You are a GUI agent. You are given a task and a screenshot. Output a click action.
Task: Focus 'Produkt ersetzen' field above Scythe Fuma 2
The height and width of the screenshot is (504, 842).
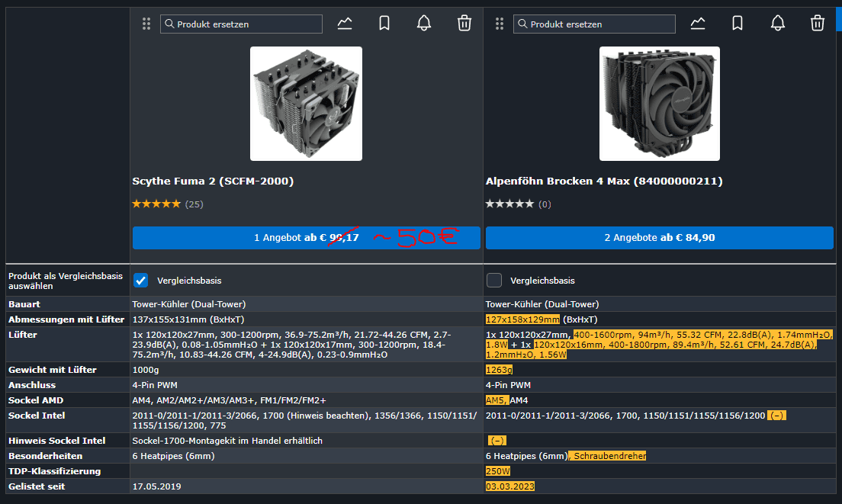pos(241,24)
